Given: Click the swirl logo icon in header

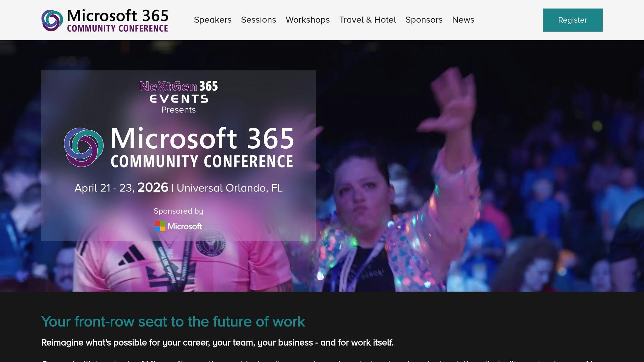Looking at the screenshot, I should click(x=52, y=20).
